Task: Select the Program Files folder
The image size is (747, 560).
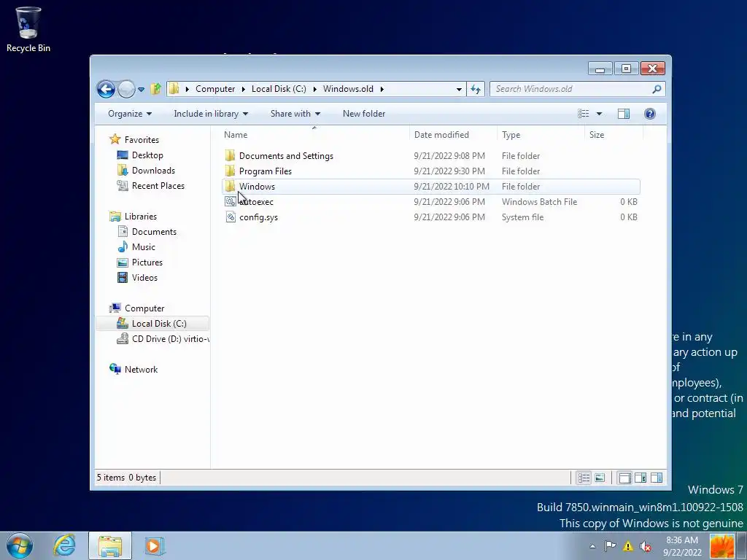Action: coord(266,171)
